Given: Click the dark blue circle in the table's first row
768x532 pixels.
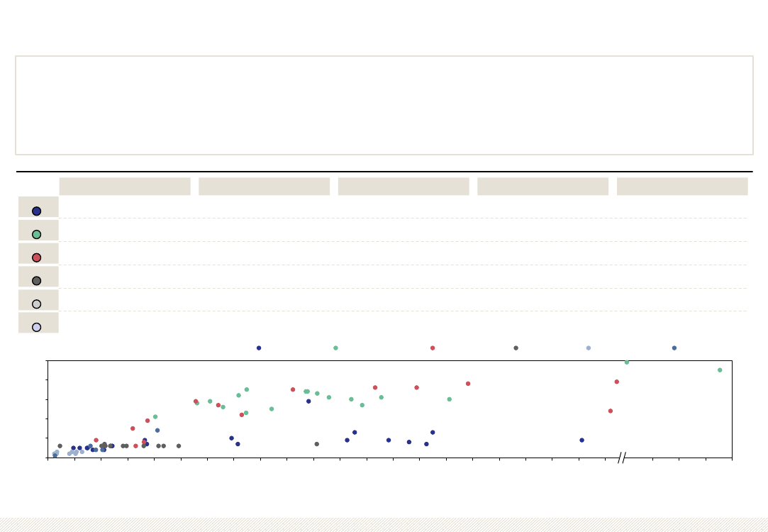Looking at the screenshot, I should coord(36,211).
